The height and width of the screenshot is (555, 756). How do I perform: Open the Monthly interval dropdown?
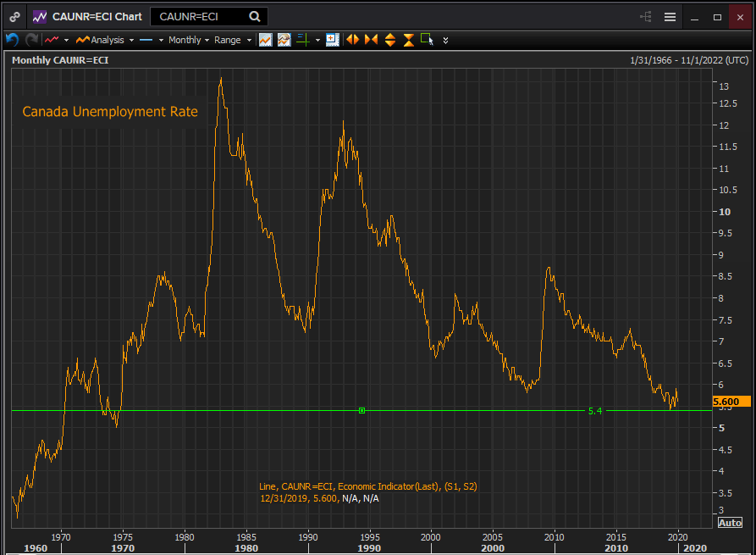(x=189, y=40)
